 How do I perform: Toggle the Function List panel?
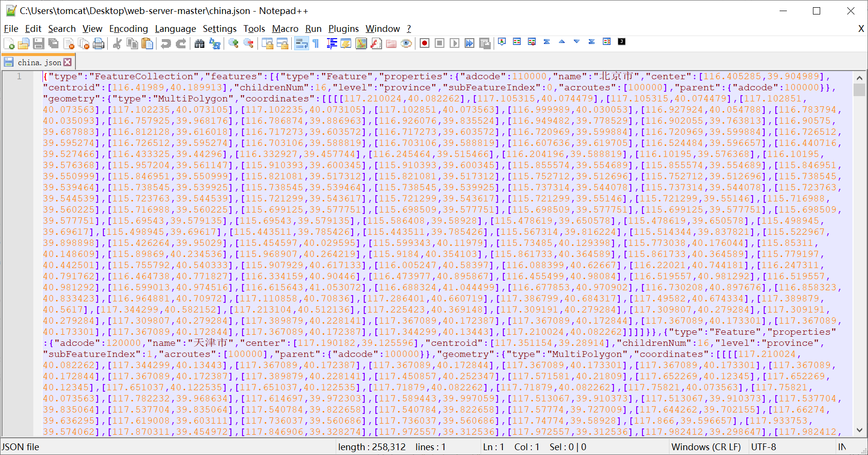[376, 44]
